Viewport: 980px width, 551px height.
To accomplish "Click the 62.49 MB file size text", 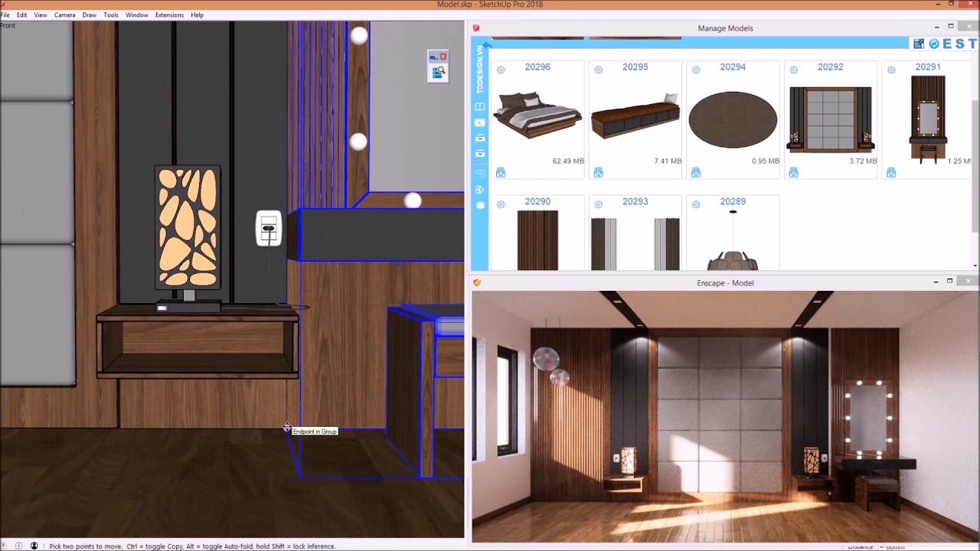I will click(568, 161).
